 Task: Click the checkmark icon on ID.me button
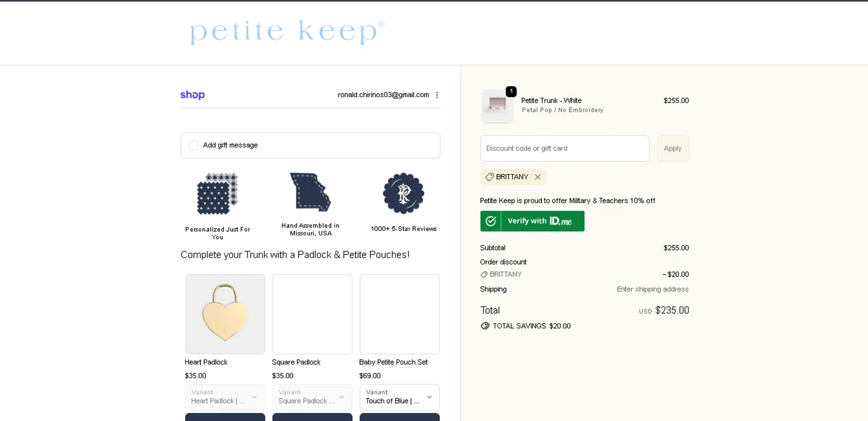pos(491,221)
